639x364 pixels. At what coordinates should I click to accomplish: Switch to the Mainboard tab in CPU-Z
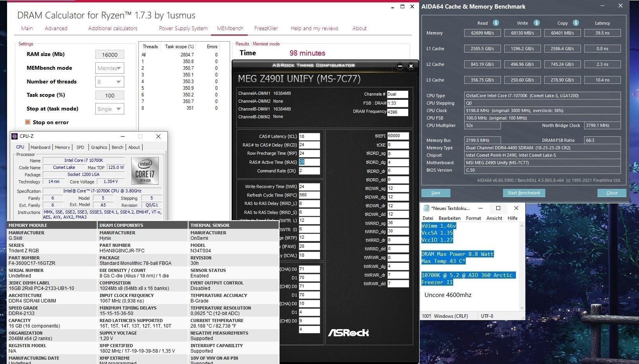tap(40, 147)
